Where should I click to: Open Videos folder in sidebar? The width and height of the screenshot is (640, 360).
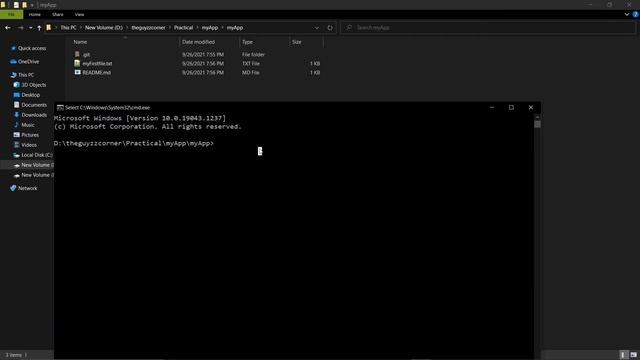[29, 145]
